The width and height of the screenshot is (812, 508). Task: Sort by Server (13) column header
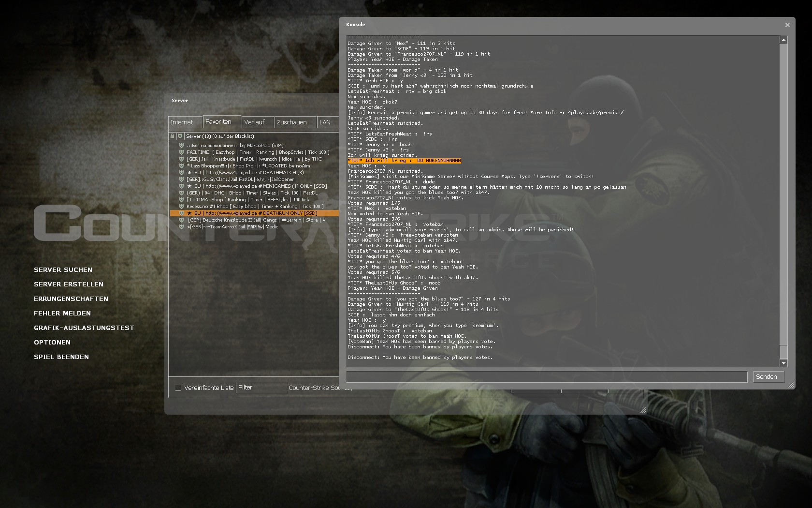pyautogui.click(x=261, y=136)
